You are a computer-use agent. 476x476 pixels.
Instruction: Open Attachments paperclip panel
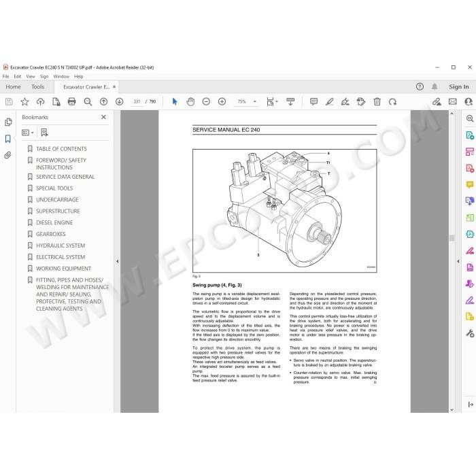pos(8,156)
